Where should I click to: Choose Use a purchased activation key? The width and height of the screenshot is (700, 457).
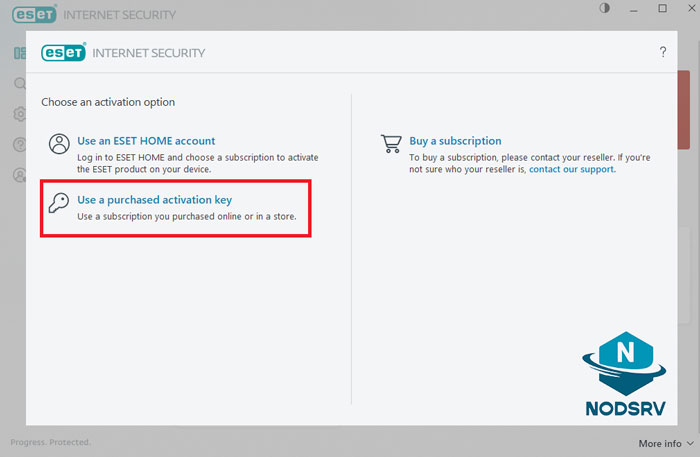(154, 200)
